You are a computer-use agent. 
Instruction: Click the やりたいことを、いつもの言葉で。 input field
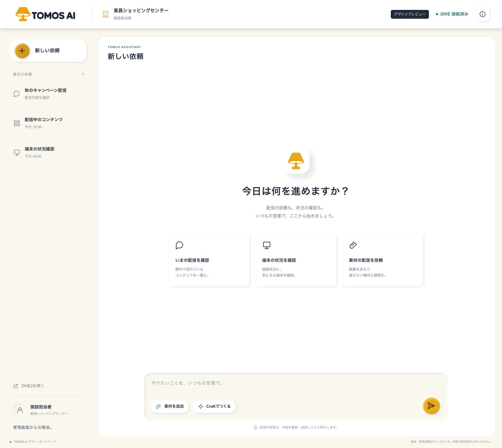(x=296, y=383)
